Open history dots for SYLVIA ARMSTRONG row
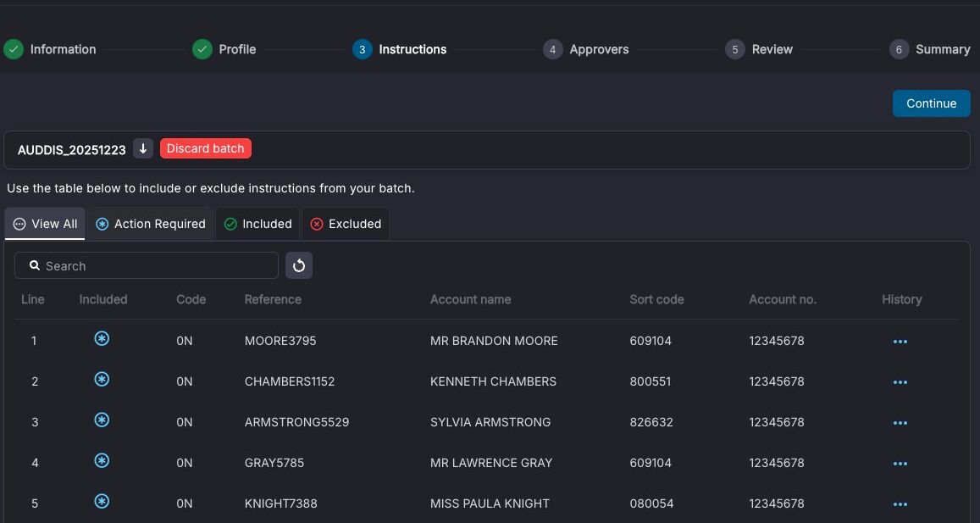This screenshot has width=980, height=523. pos(900,423)
